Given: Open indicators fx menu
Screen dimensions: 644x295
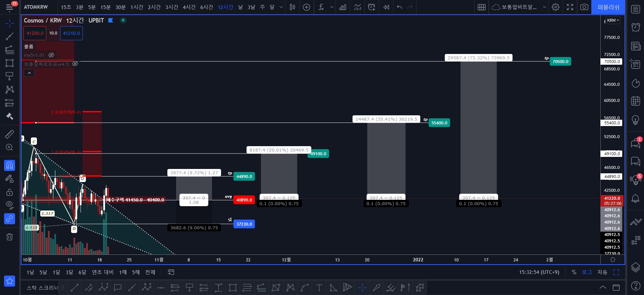Looking at the screenshot, I should 321,7.
